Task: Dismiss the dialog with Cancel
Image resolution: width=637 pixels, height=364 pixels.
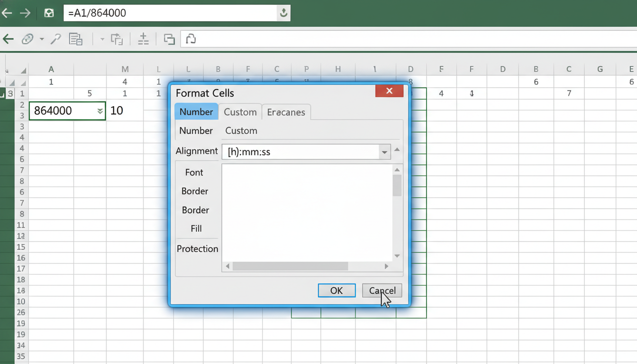Action: point(382,290)
